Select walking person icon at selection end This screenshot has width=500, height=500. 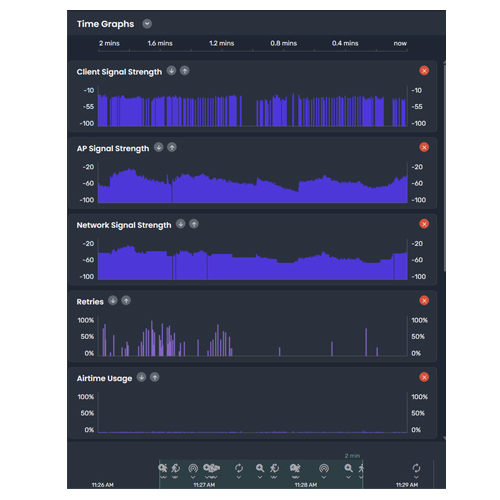[361, 468]
